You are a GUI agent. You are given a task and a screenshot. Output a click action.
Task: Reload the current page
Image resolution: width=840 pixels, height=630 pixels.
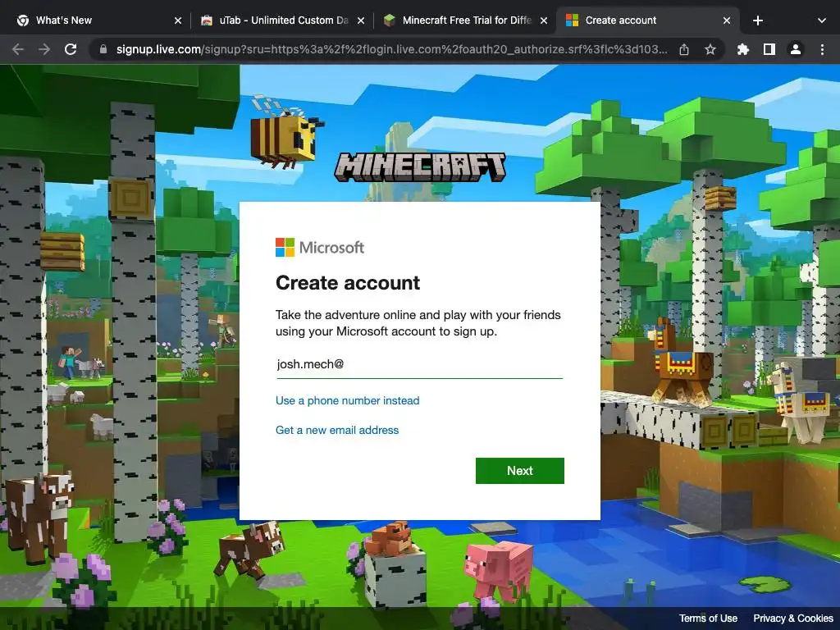point(71,50)
